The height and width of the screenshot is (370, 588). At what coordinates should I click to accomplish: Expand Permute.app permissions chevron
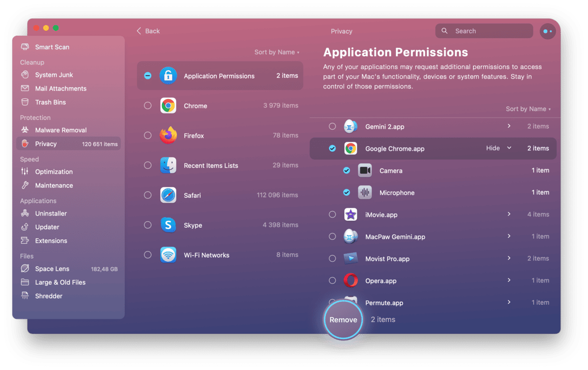point(509,302)
